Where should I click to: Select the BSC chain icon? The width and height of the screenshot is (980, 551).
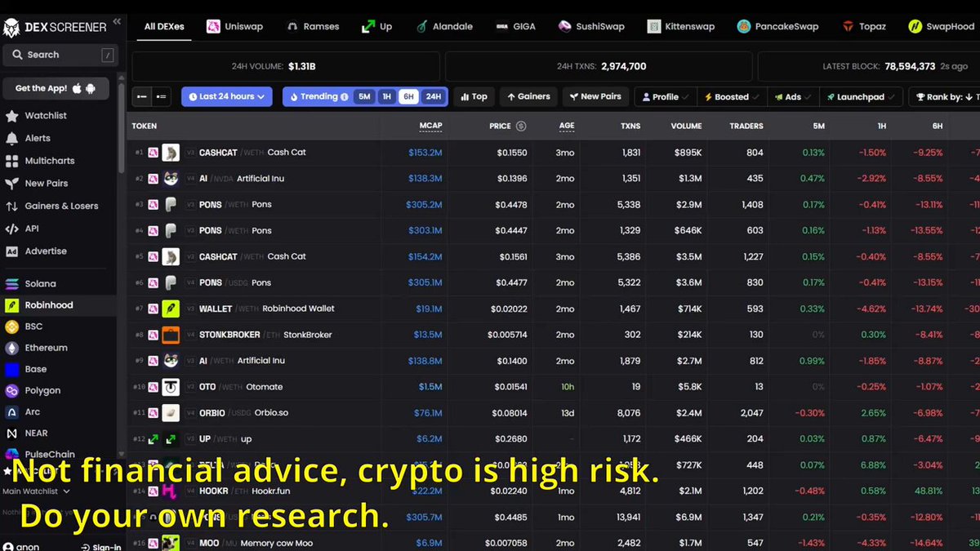[x=11, y=327]
